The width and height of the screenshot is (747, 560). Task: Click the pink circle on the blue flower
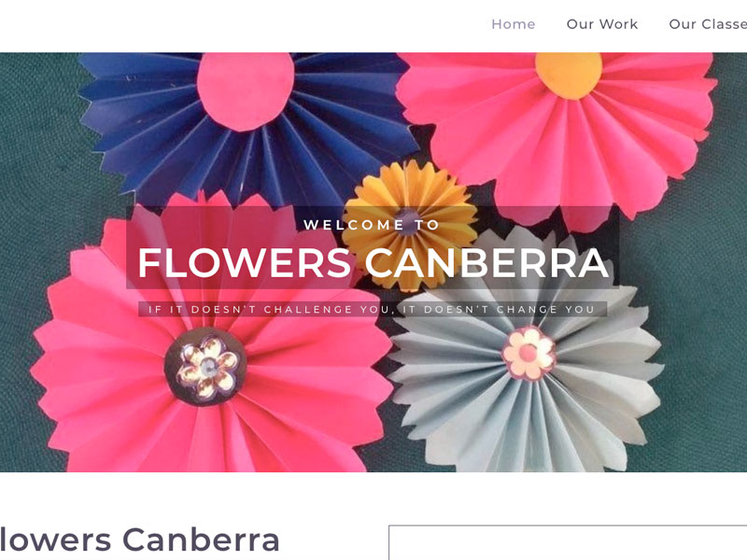tap(246, 91)
